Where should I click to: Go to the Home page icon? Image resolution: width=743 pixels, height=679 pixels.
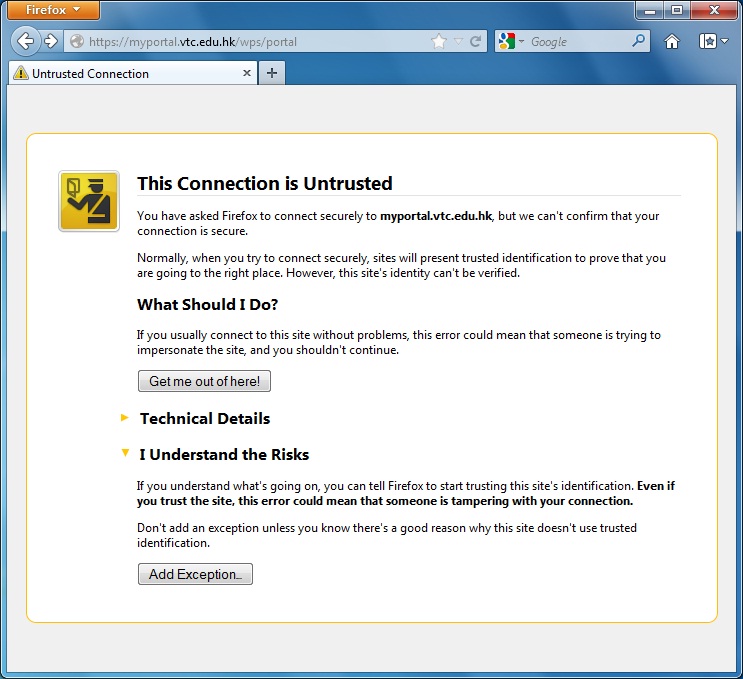[671, 42]
